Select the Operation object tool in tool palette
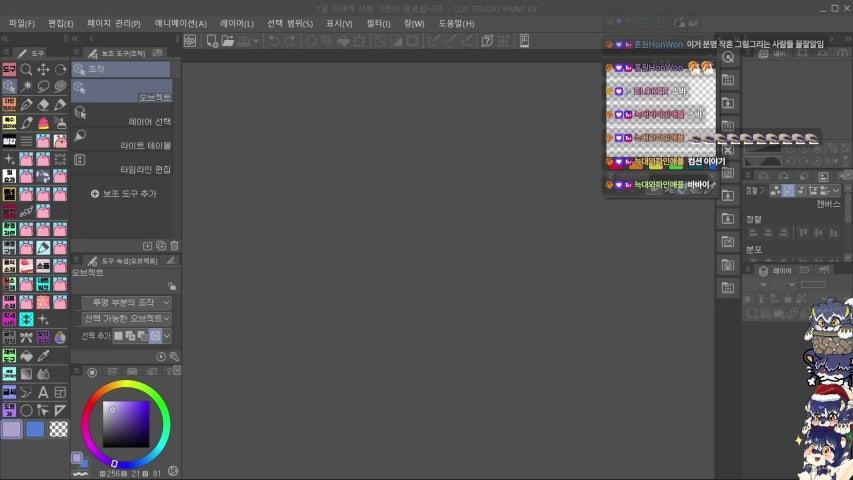The width and height of the screenshot is (853, 480). (x=9, y=87)
